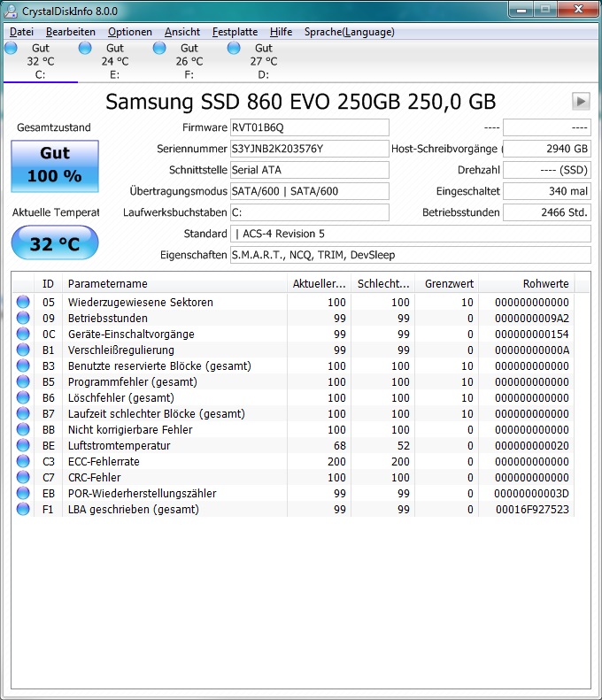The width and height of the screenshot is (602, 700).
Task: Open the Datei menu
Action: (x=21, y=32)
